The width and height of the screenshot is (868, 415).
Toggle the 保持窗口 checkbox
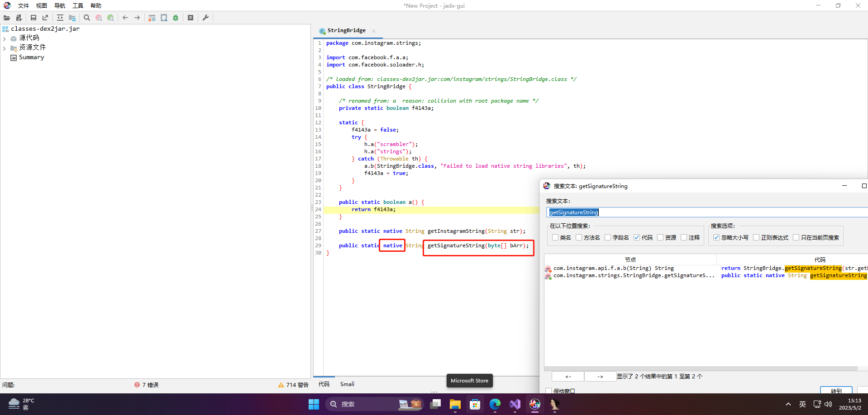tap(549, 391)
